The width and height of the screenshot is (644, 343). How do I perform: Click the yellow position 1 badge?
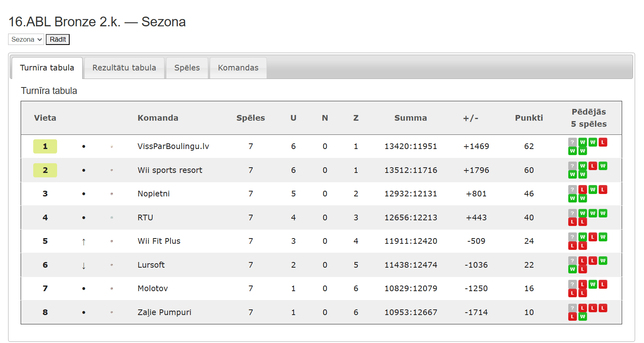coord(45,146)
